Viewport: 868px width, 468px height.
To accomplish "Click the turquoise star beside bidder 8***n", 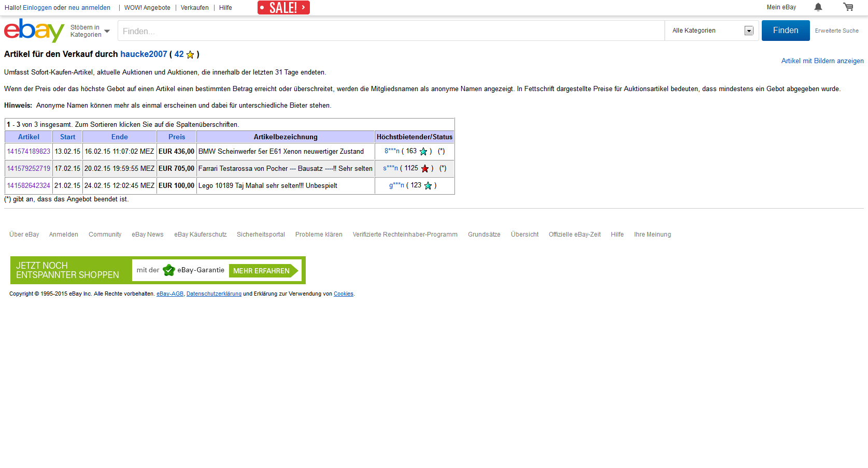I will point(423,152).
